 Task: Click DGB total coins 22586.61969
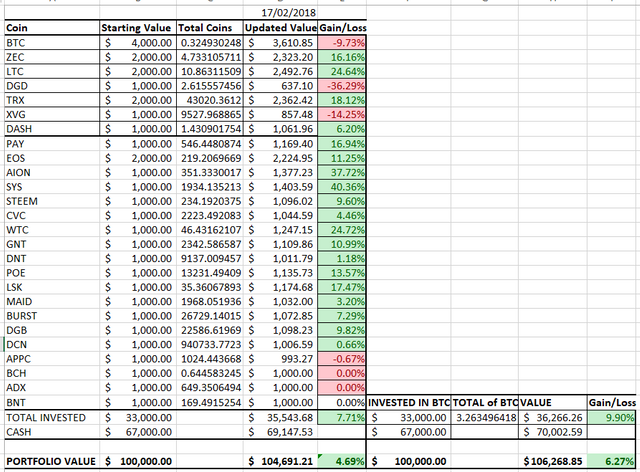[210, 330]
